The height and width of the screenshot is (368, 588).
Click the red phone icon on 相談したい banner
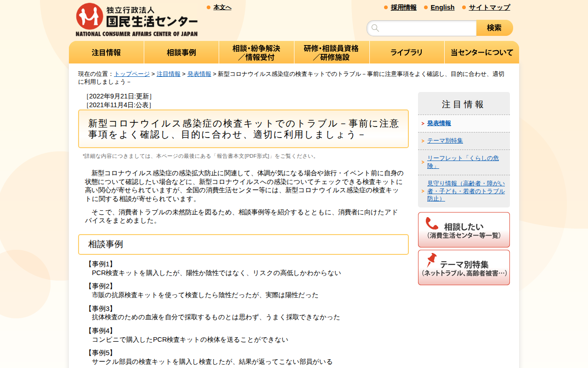click(432, 224)
